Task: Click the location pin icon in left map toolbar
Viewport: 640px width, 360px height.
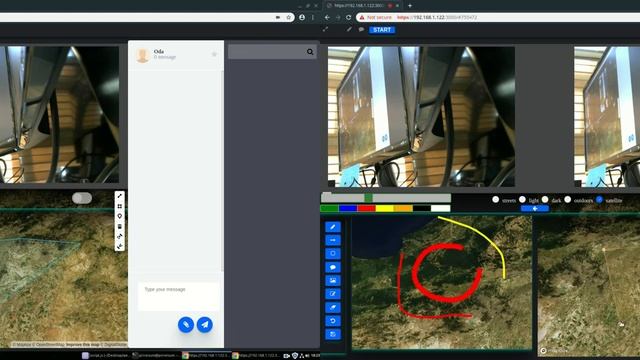Action: pos(120,216)
